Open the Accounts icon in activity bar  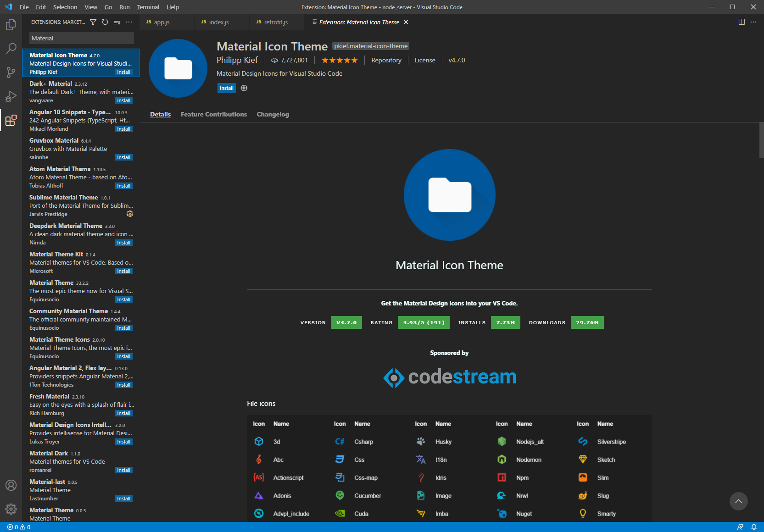point(11,485)
